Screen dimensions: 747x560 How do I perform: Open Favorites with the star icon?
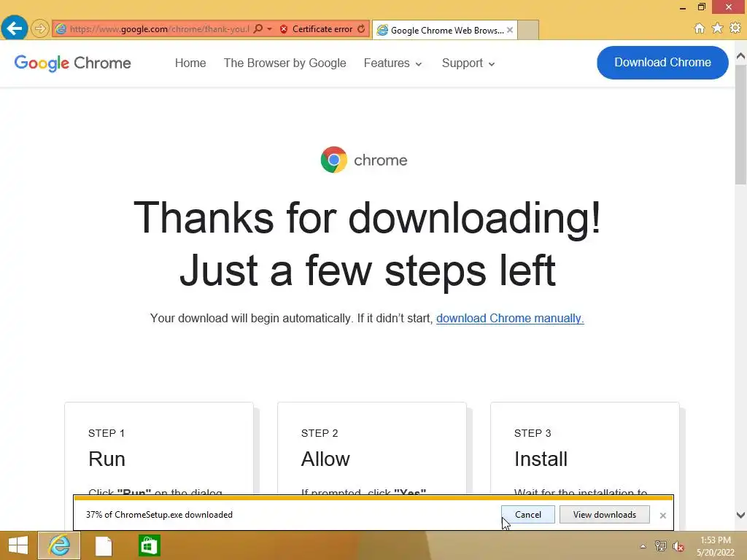[x=717, y=28]
